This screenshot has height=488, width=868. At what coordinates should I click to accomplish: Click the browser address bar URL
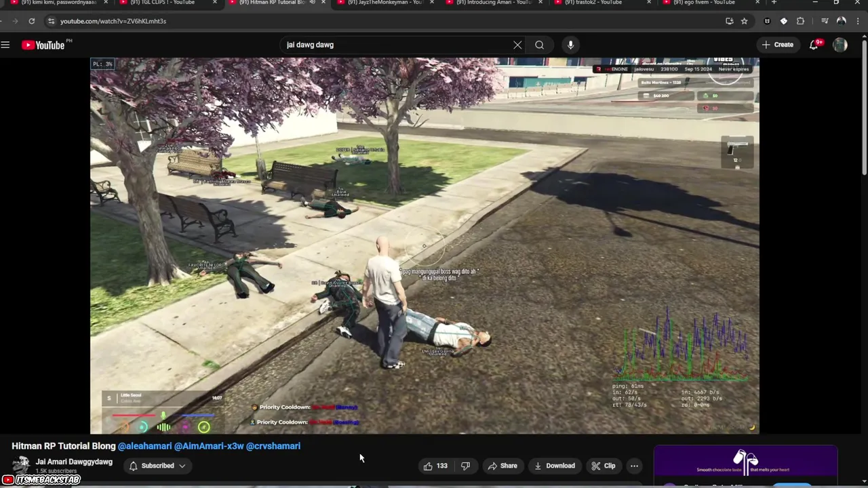[113, 21]
